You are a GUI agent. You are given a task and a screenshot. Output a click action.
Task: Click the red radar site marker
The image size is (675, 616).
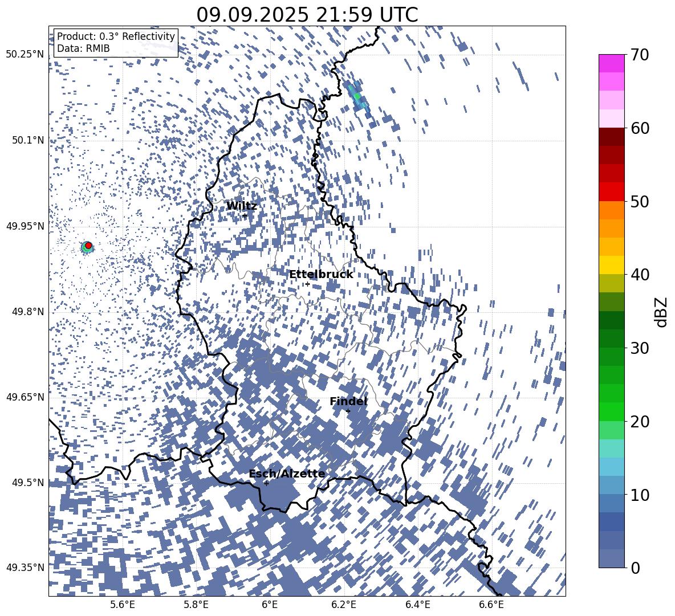pyautogui.click(x=88, y=246)
